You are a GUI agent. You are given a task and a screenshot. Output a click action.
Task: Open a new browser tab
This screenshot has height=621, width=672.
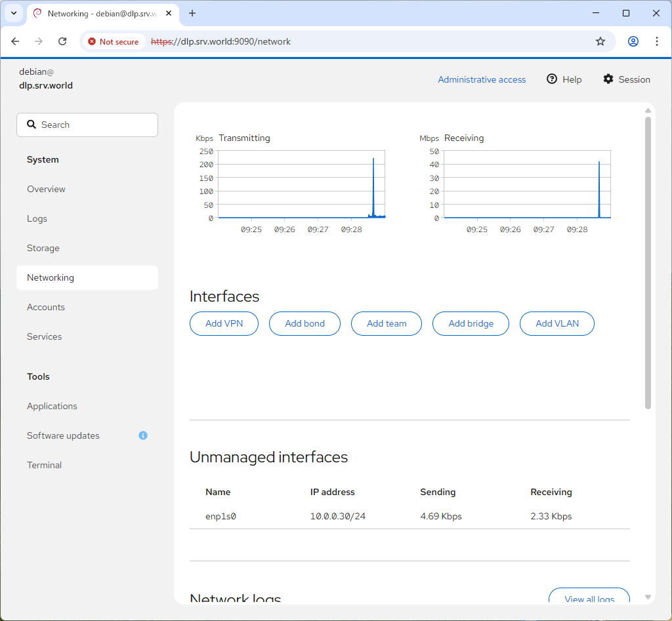tap(192, 13)
